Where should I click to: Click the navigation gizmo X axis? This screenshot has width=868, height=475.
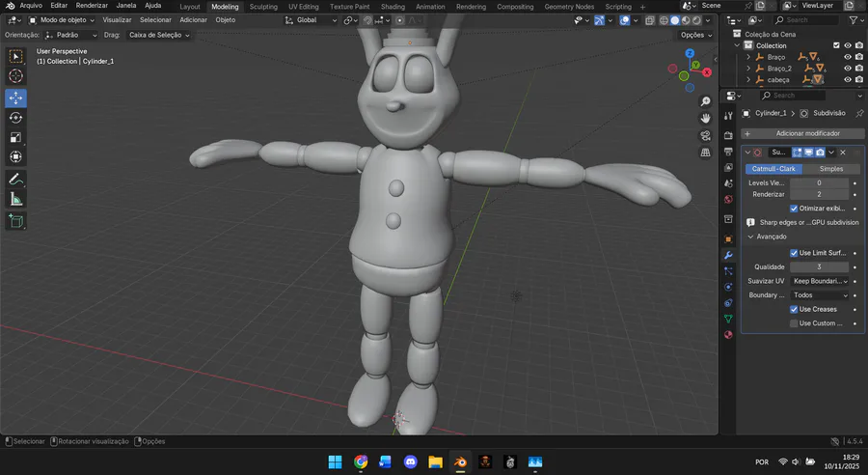coord(707,72)
